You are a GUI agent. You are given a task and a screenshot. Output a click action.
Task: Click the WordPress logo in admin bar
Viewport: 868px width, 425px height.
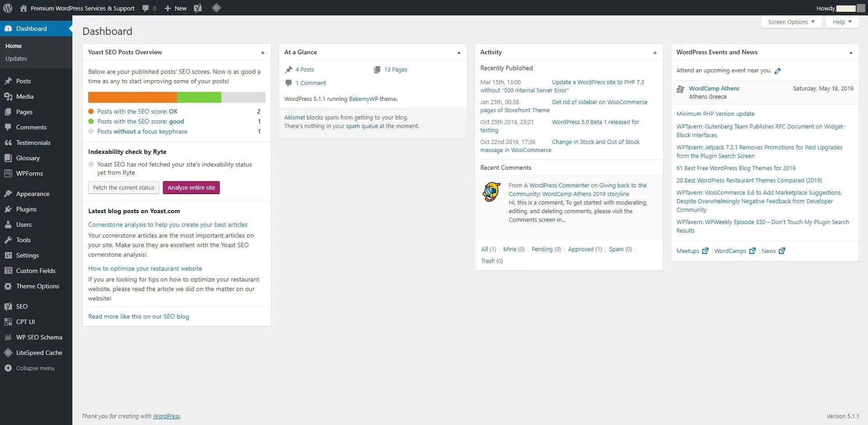click(8, 8)
